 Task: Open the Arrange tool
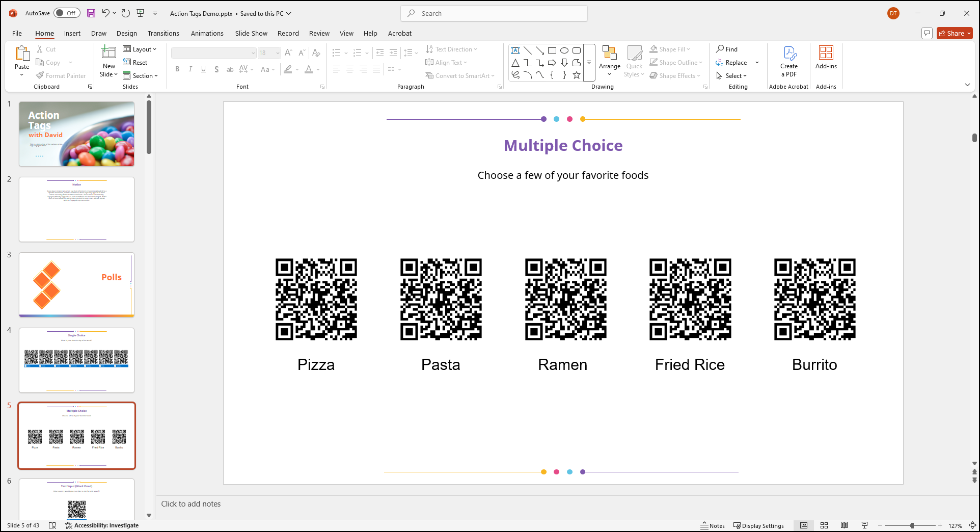(x=610, y=61)
